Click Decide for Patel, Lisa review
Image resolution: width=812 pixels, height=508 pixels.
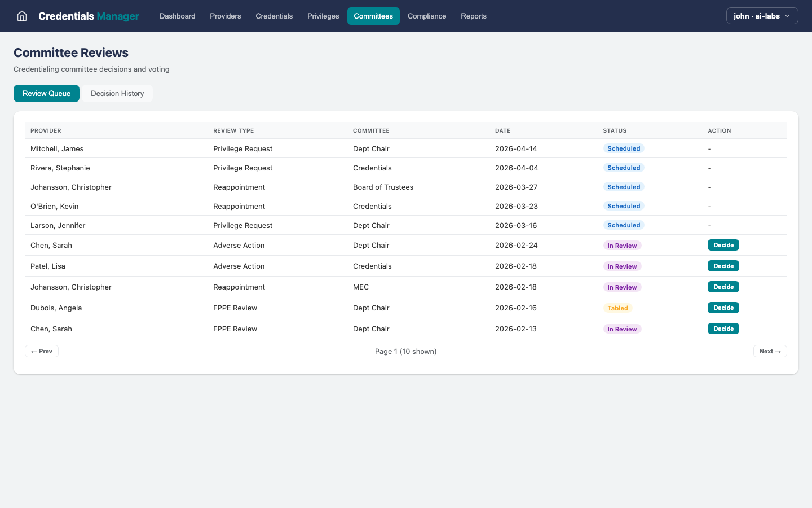723,266
